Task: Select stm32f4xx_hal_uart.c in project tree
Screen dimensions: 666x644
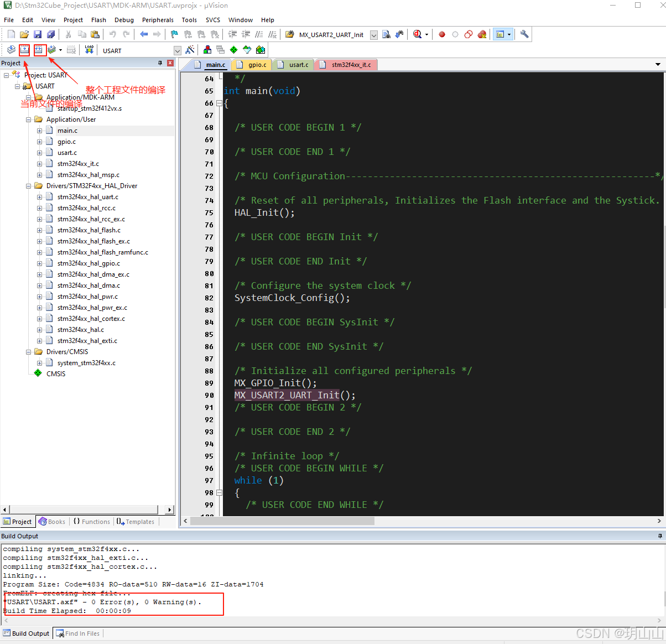Action: [87, 197]
